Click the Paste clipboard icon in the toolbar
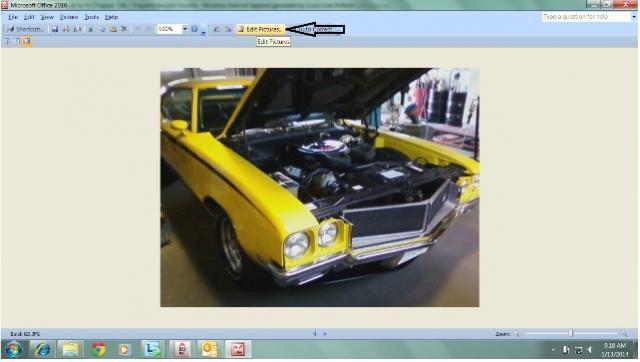 point(113,29)
